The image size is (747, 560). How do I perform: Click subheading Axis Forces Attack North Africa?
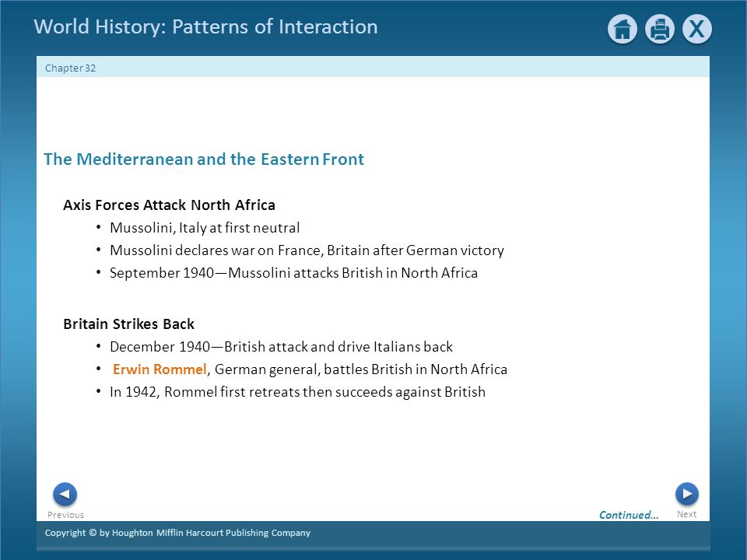click(x=169, y=205)
